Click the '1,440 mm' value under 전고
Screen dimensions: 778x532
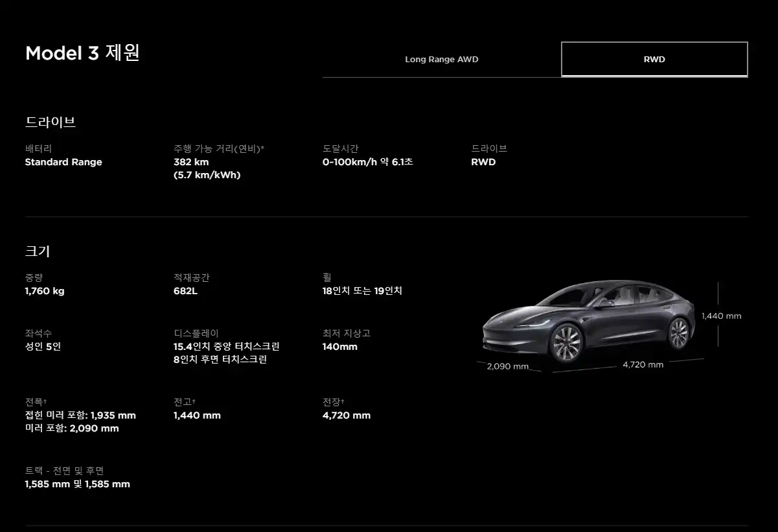197,415
